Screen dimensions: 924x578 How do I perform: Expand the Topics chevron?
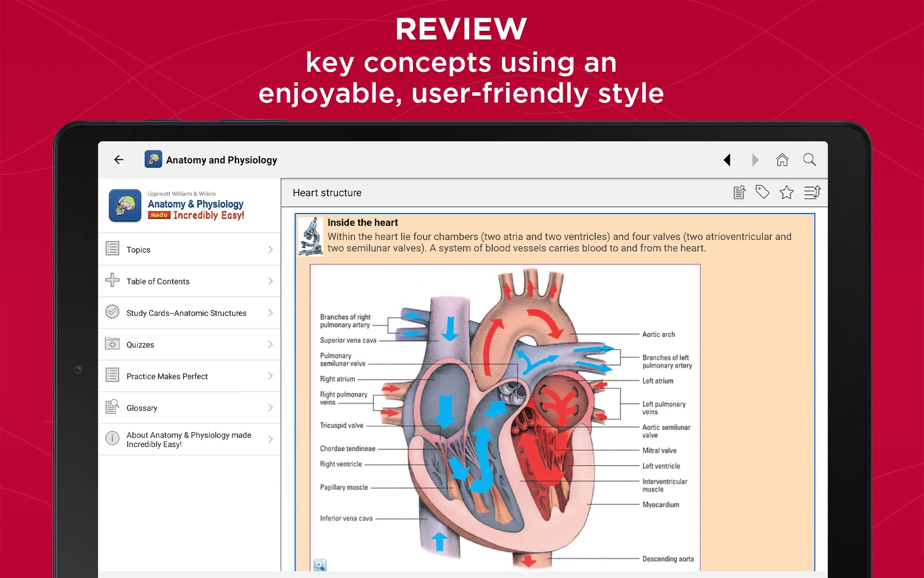click(x=270, y=249)
